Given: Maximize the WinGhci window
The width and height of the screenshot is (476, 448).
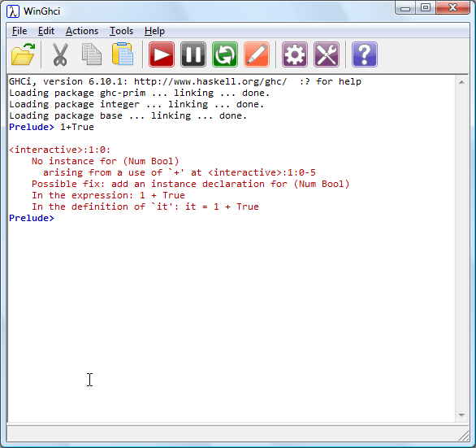Looking at the screenshot, I should pyautogui.click(x=426, y=8).
